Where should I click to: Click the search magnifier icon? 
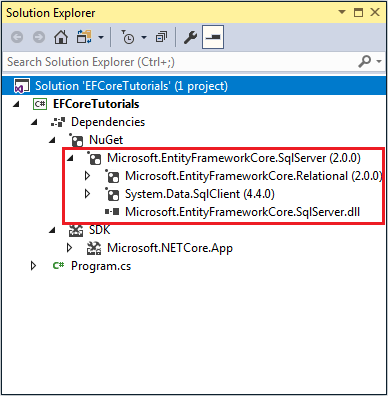(365, 62)
